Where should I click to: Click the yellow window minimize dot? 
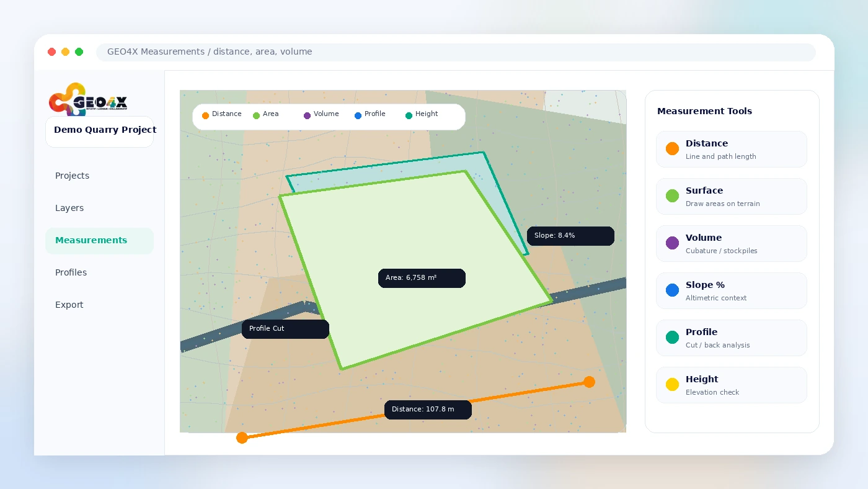coord(66,52)
